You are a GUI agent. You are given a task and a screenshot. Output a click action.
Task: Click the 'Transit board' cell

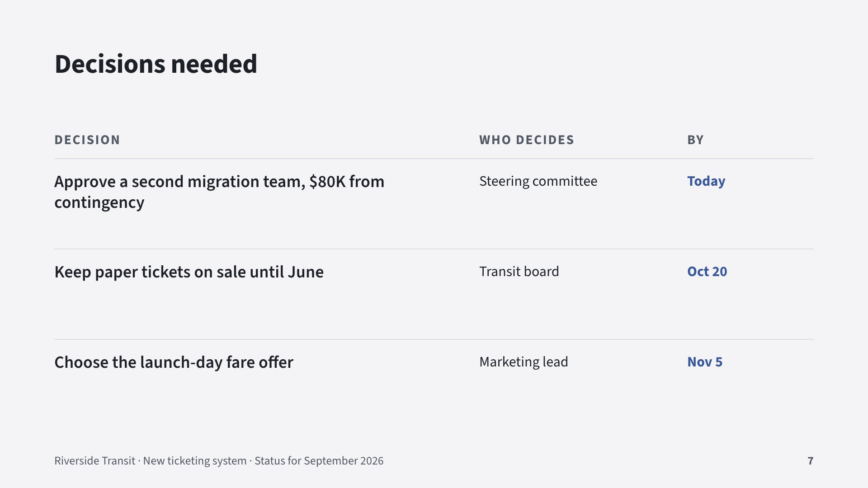pyautogui.click(x=519, y=272)
